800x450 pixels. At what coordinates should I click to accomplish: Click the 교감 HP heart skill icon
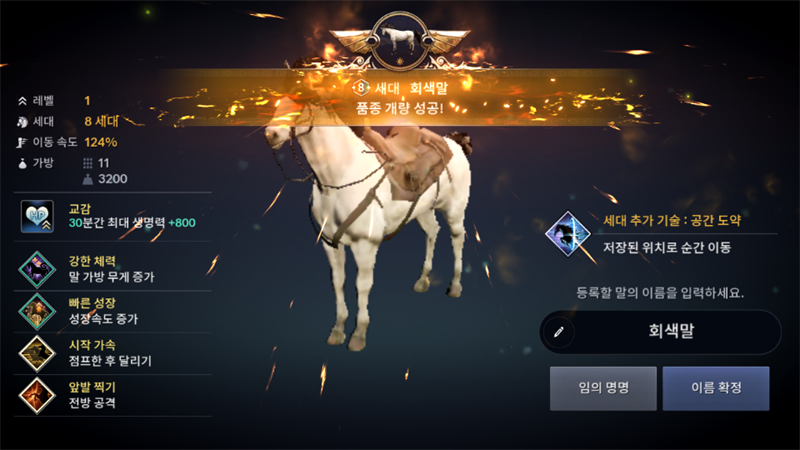tap(37, 216)
